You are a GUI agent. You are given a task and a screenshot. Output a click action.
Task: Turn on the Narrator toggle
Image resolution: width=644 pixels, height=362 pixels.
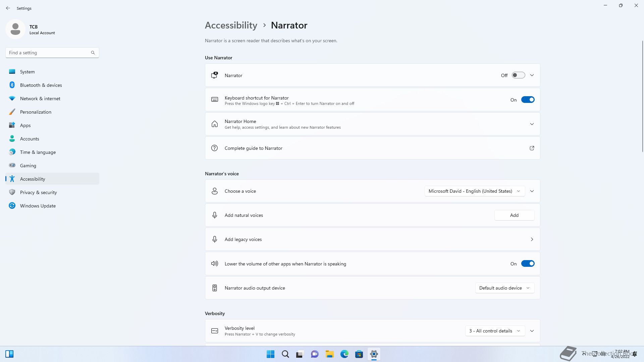[518, 75]
